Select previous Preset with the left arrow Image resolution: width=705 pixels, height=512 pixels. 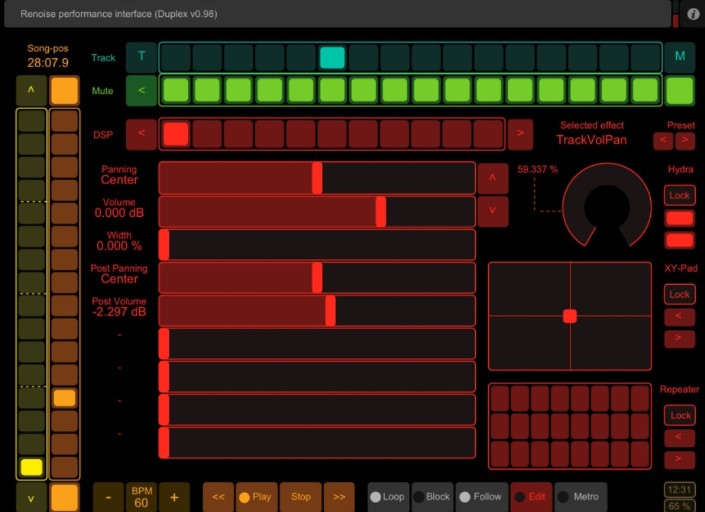pyautogui.click(x=663, y=141)
